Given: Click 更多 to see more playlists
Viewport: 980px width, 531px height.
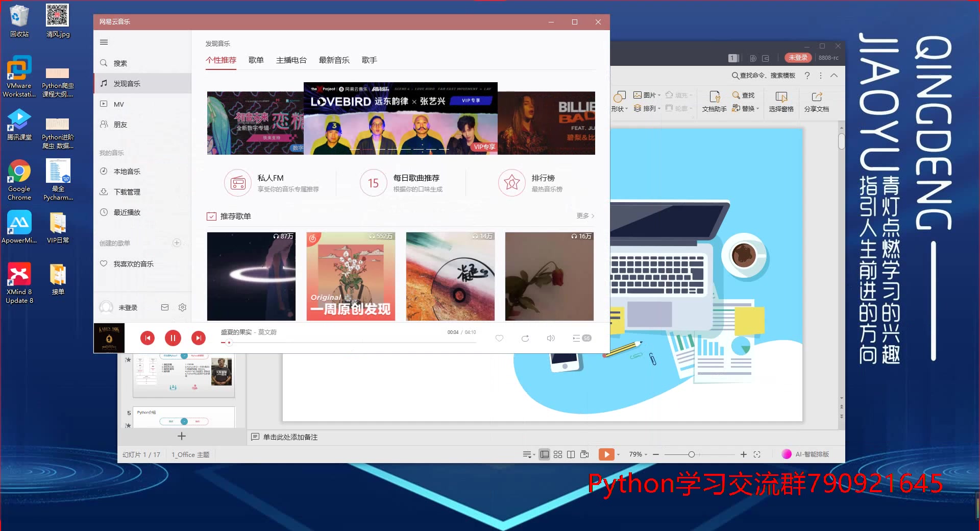Looking at the screenshot, I should [x=585, y=216].
